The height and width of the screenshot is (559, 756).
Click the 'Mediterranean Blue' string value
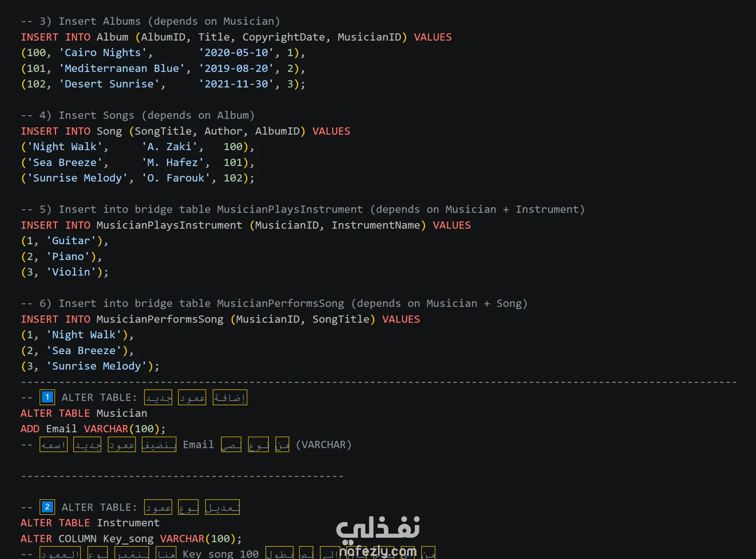122,69
